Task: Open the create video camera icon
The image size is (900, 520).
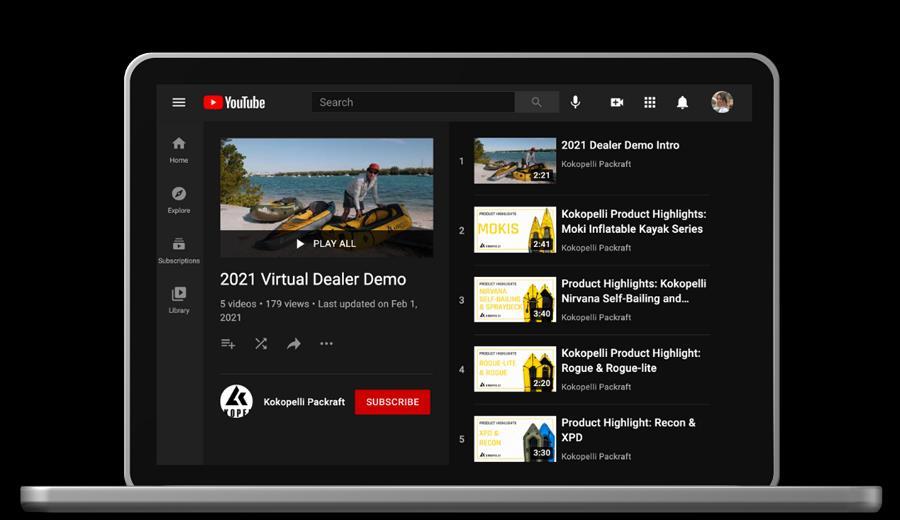Action: (616, 102)
